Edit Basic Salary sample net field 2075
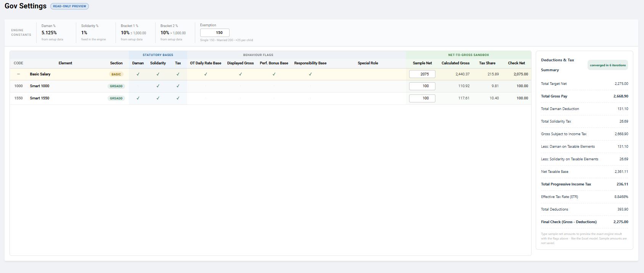 tap(422, 74)
